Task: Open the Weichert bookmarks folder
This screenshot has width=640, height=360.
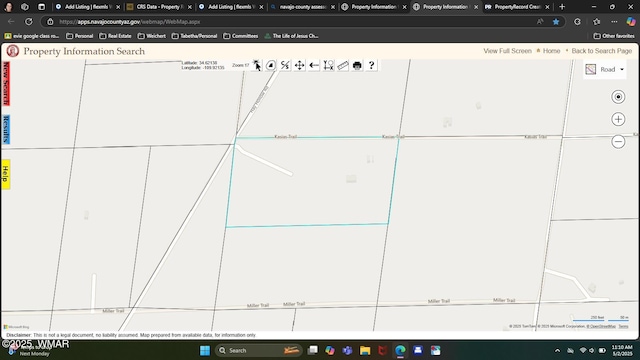Action: pos(152,36)
